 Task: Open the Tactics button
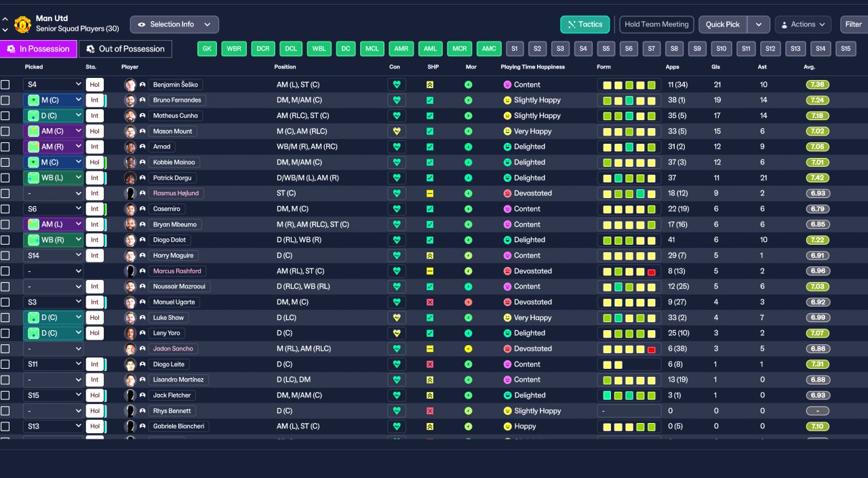click(x=585, y=24)
